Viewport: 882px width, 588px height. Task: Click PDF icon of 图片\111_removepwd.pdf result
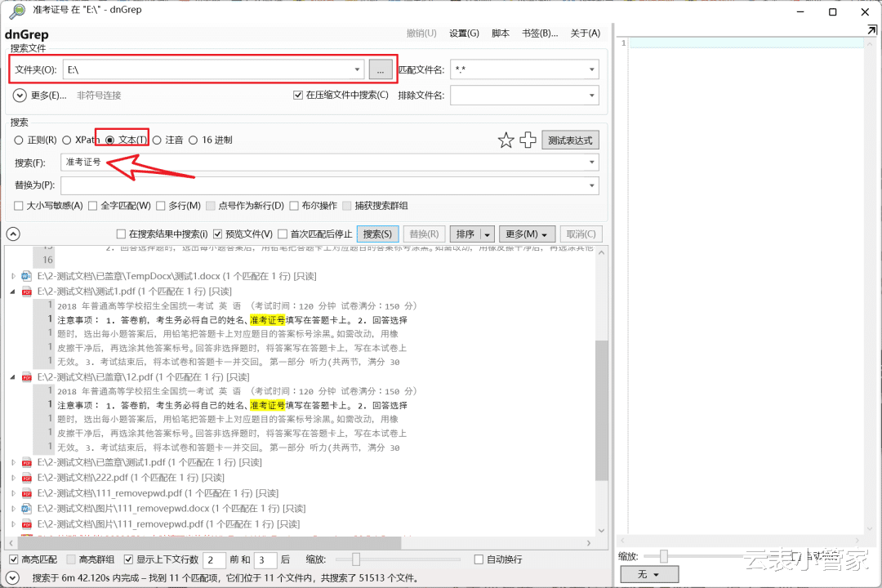26,524
